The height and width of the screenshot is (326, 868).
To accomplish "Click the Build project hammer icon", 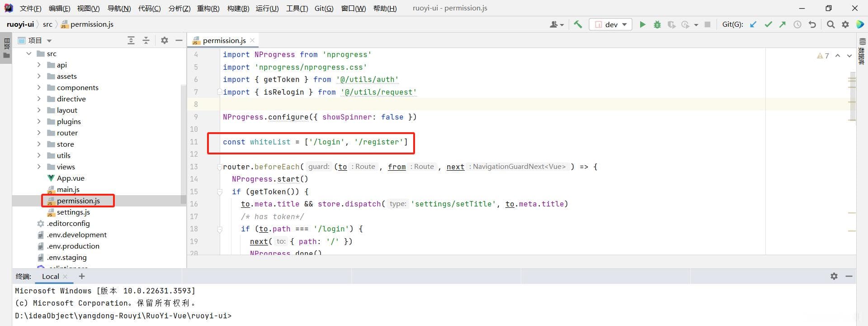I will [x=578, y=24].
